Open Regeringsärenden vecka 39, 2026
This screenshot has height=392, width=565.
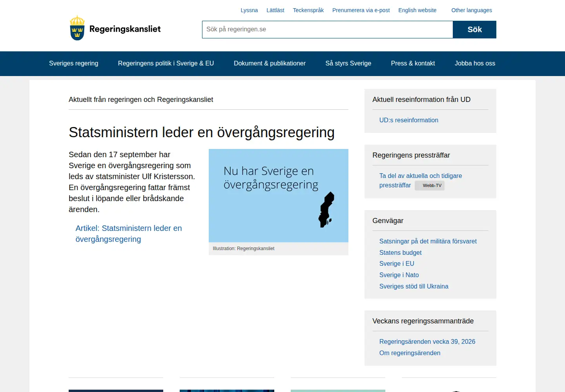427,342
